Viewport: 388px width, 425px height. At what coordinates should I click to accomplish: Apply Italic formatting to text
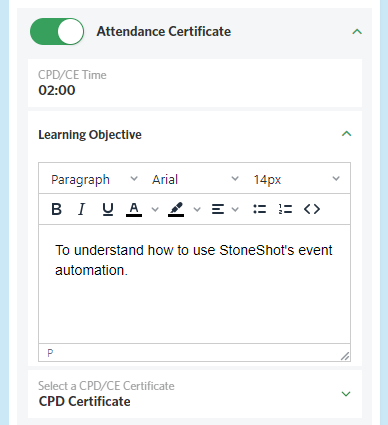[x=81, y=209]
